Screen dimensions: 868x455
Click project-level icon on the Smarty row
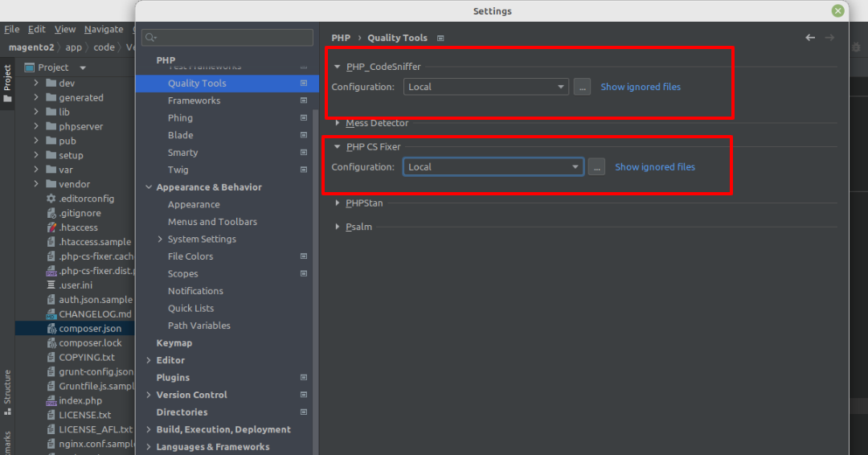point(303,152)
